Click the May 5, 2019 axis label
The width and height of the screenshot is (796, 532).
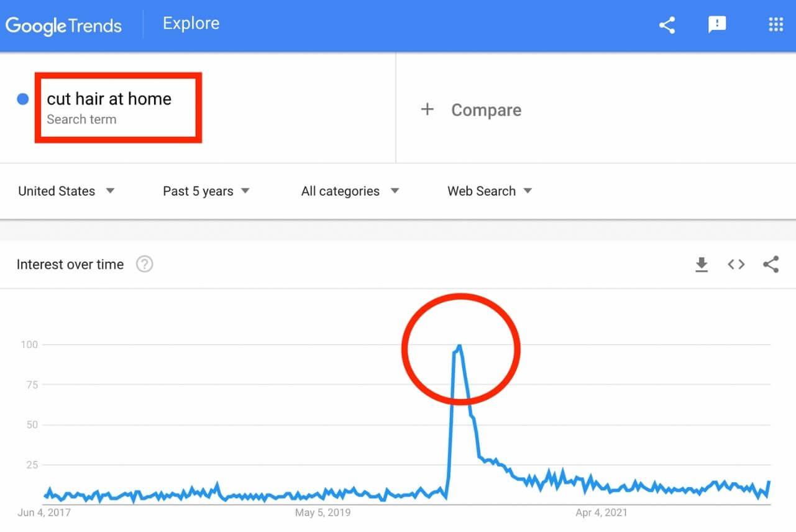click(x=323, y=513)
